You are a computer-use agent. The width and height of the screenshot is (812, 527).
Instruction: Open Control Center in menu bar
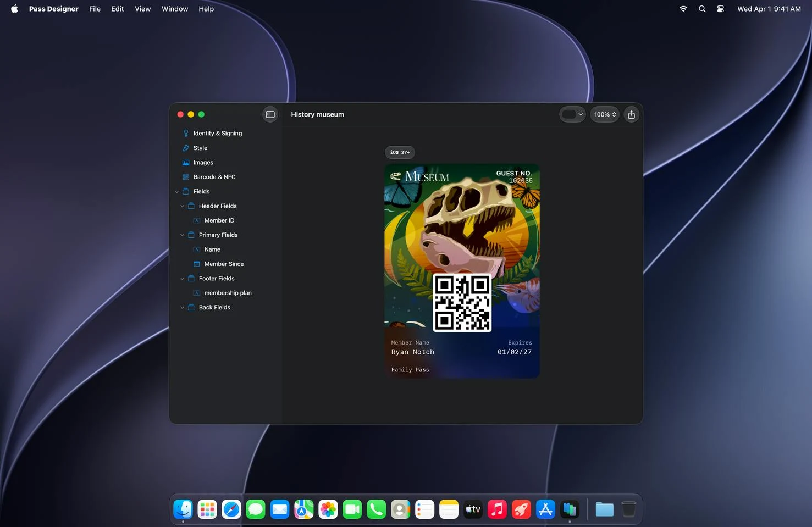pos(720,9)
